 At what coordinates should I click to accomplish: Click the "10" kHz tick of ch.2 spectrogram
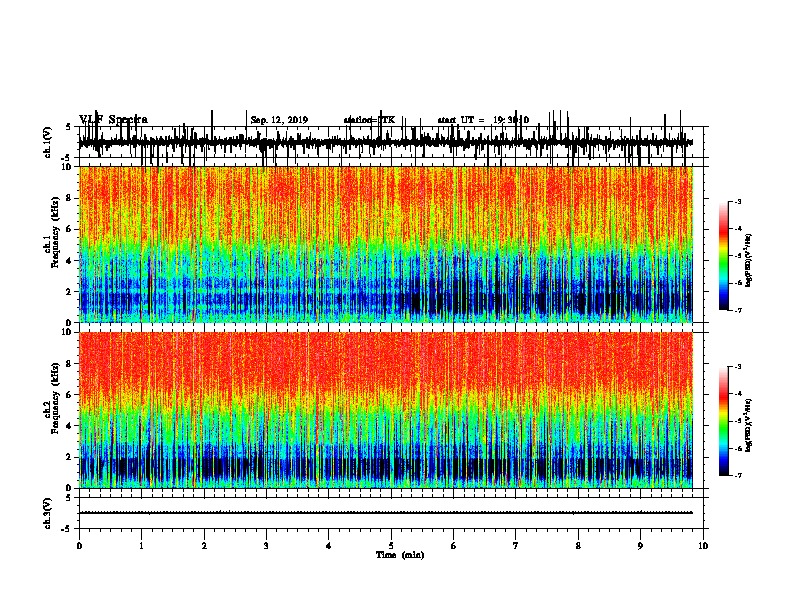(69, 332)
